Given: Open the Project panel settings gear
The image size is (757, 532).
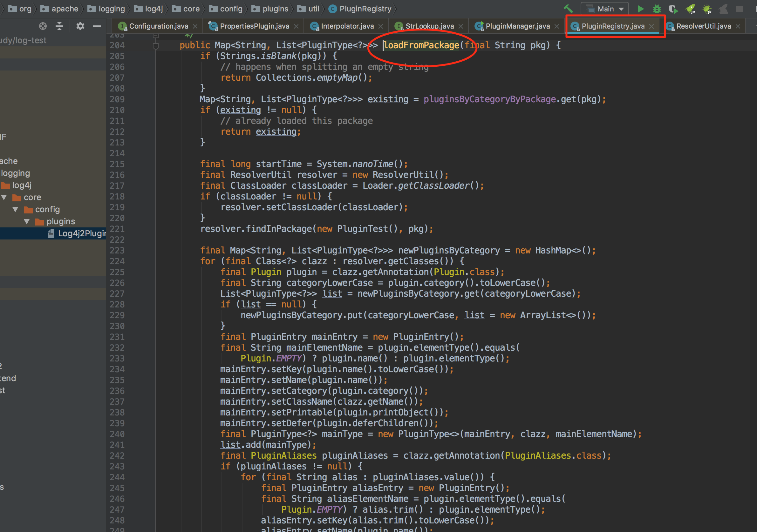Looking at the screenshot, I should coord(80,26).
